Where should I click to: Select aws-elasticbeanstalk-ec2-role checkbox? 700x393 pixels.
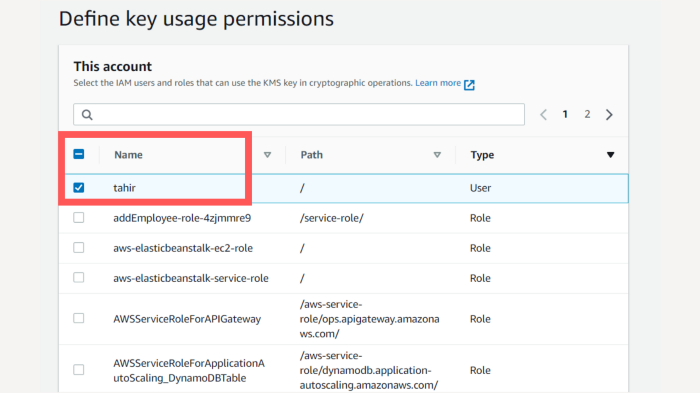(79, 247)
